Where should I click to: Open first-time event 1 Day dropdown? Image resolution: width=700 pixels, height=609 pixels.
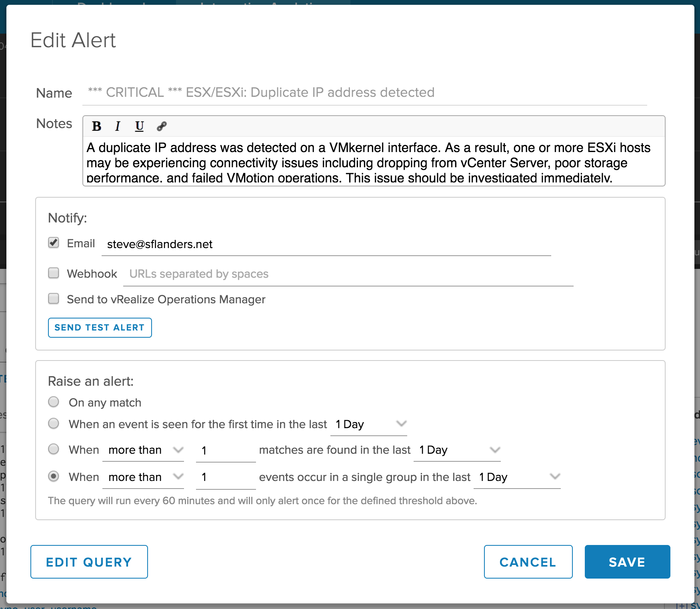click(369, 424)
